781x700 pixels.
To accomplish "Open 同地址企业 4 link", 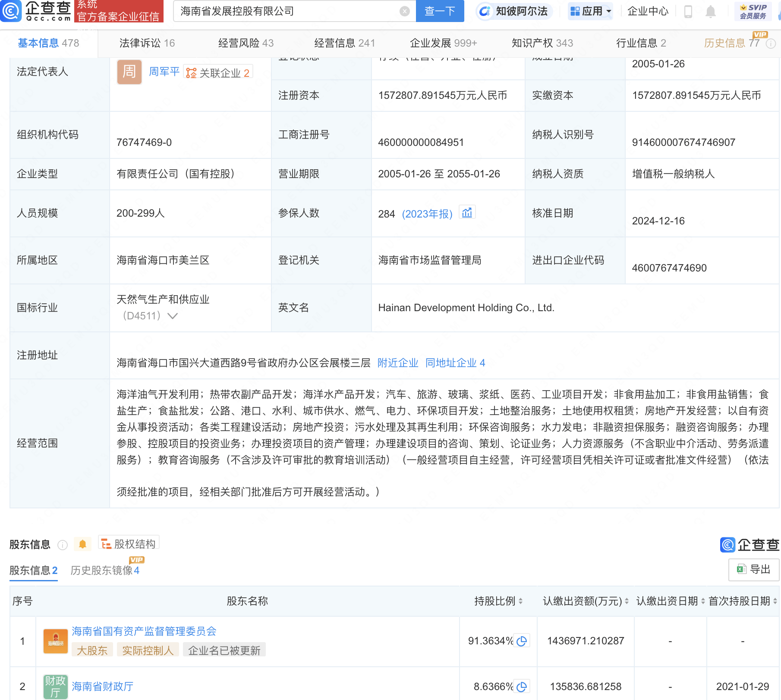I will (455, 363).
